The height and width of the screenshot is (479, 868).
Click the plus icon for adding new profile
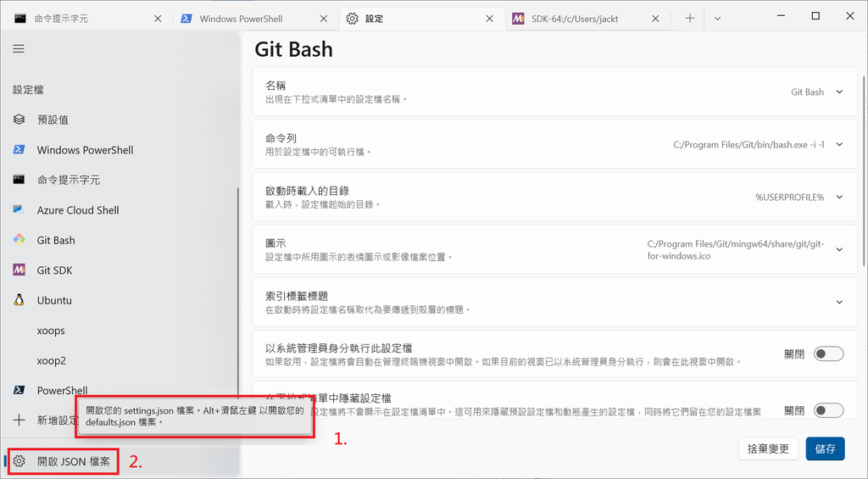tap(19, 420)
